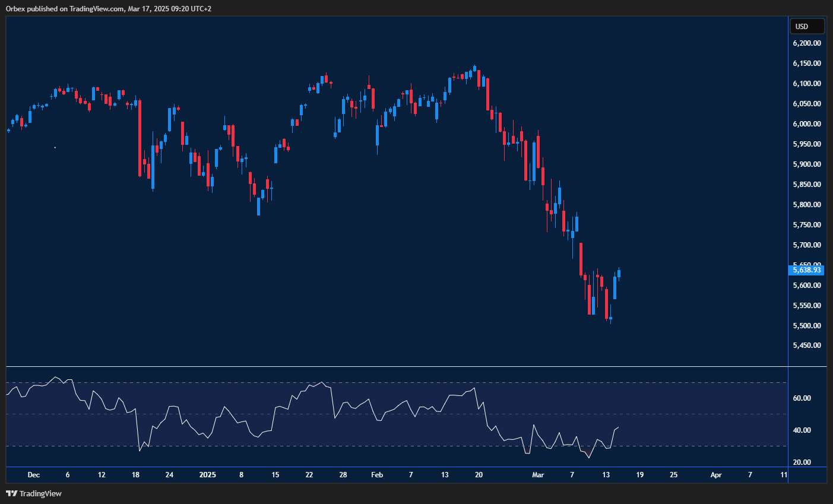Click the TradingView logo icon

11,493
